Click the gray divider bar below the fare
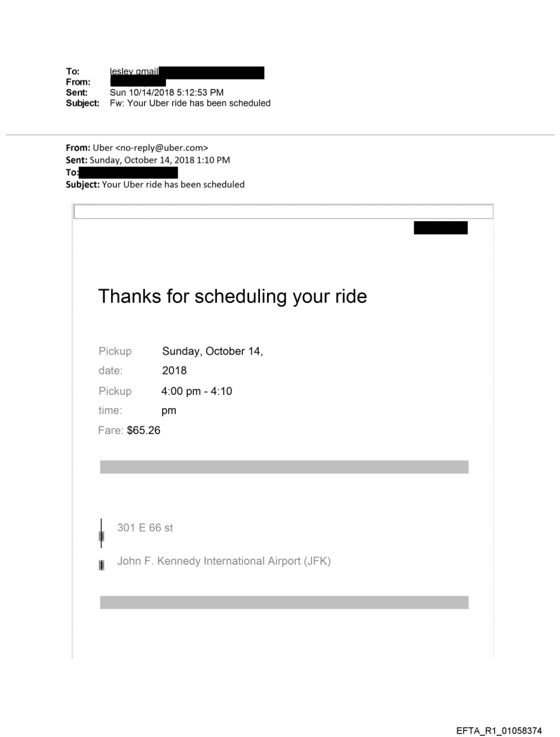560x737 pixels. [284, 467]
